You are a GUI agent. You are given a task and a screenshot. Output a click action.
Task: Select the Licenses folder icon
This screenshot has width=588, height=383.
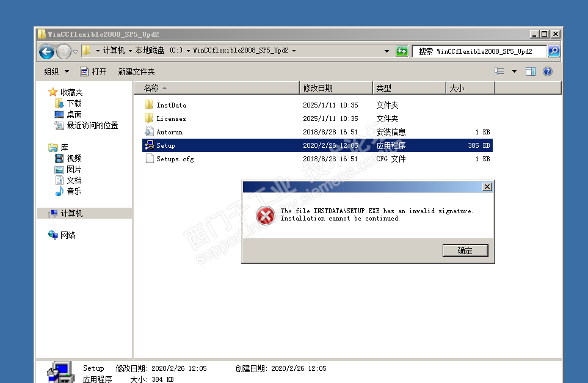[149, 118]
